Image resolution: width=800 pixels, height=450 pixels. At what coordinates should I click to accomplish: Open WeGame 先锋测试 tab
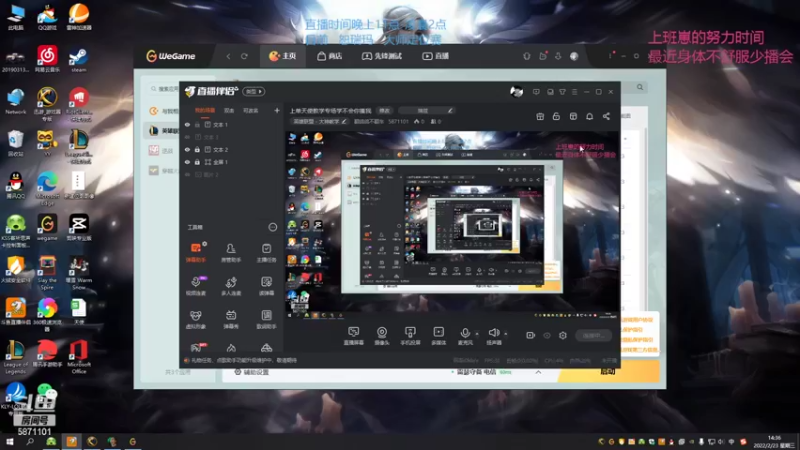[x=382, y=56]
